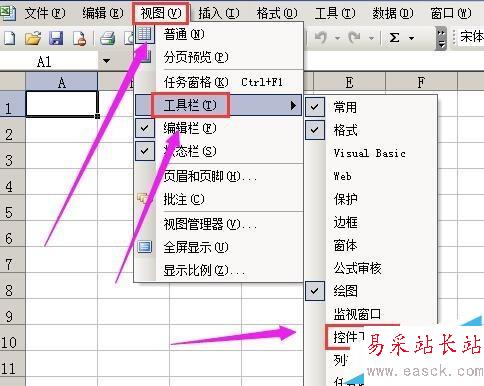Select row 10 header
Image resolution: width=484 pixels, height=386 pixels.
click(x=12, y=338)
